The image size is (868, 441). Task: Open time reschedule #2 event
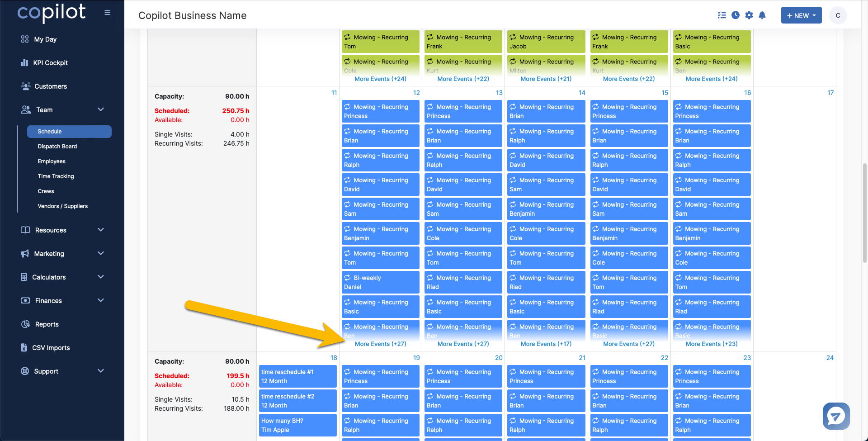[297, 401]
